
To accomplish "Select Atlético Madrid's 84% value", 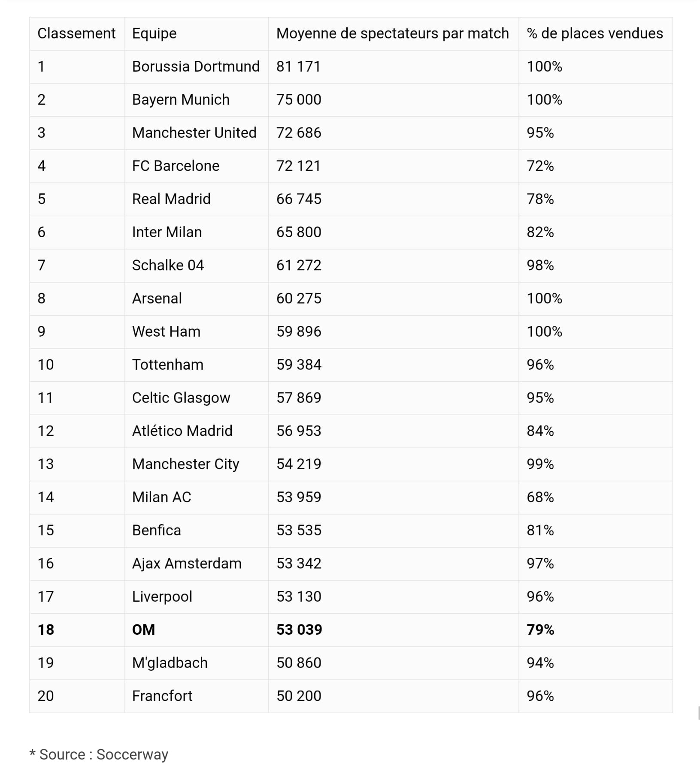I will 540,431.
